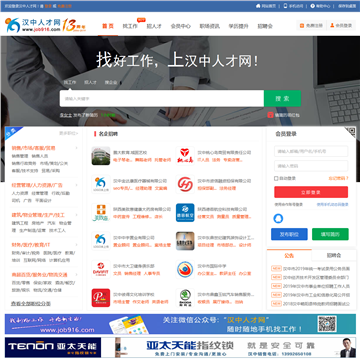Click the green 搜索 search button
The image size is (360, 360).
tap(282, 98)
